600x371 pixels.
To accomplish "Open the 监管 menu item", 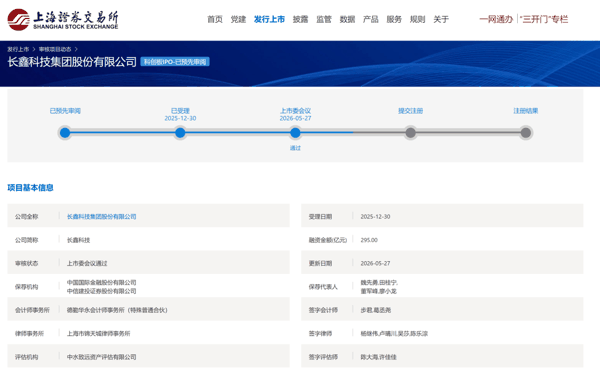I will click(x=324, y=19).
